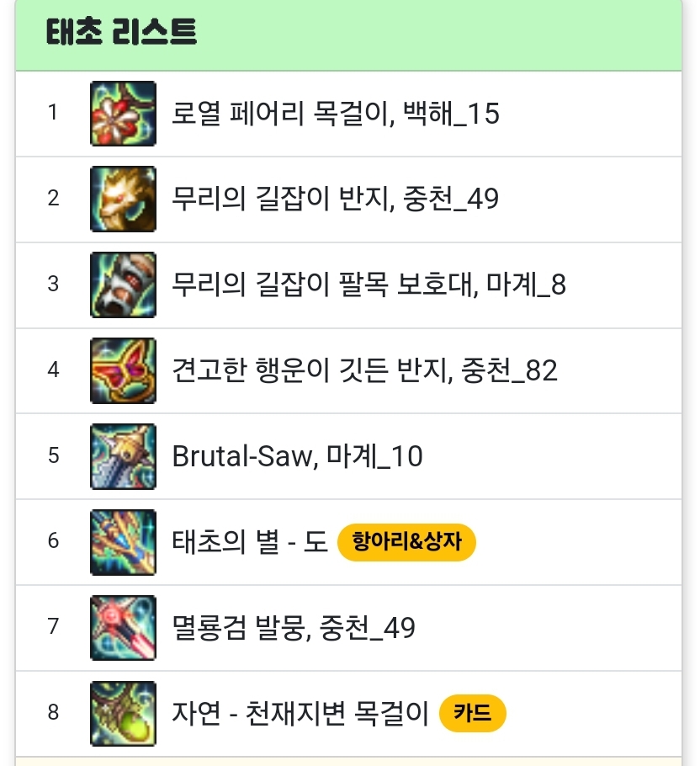
Task: Click the 멸룡검 발뭉 red sword icon
Action: pyautogui.click(x=123, y=628)
